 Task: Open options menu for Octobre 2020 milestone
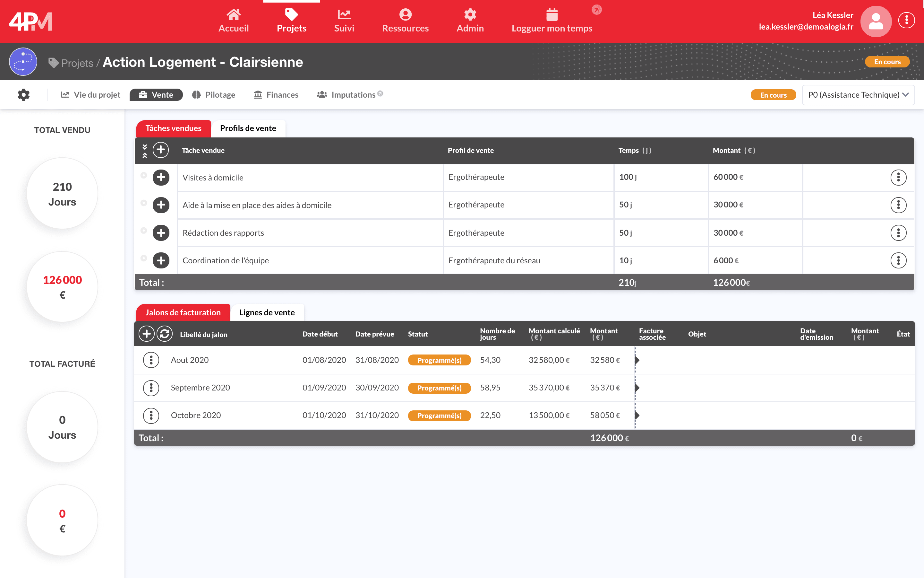(x=151, y=415)
